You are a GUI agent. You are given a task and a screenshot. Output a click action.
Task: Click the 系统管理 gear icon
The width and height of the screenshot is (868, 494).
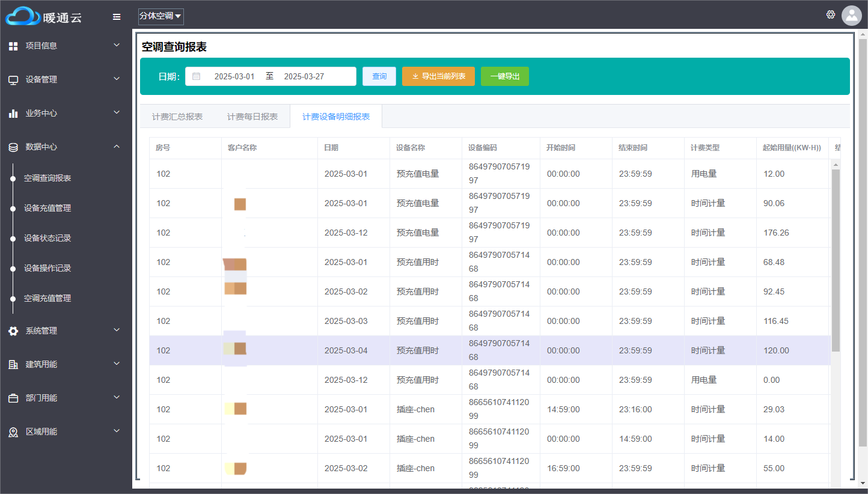click(x=13, y=331)
